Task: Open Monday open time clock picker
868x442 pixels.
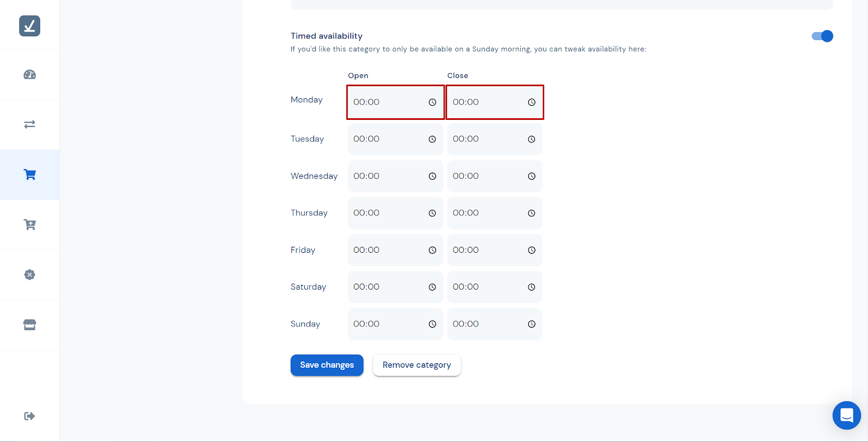Action: coord(432,103)
